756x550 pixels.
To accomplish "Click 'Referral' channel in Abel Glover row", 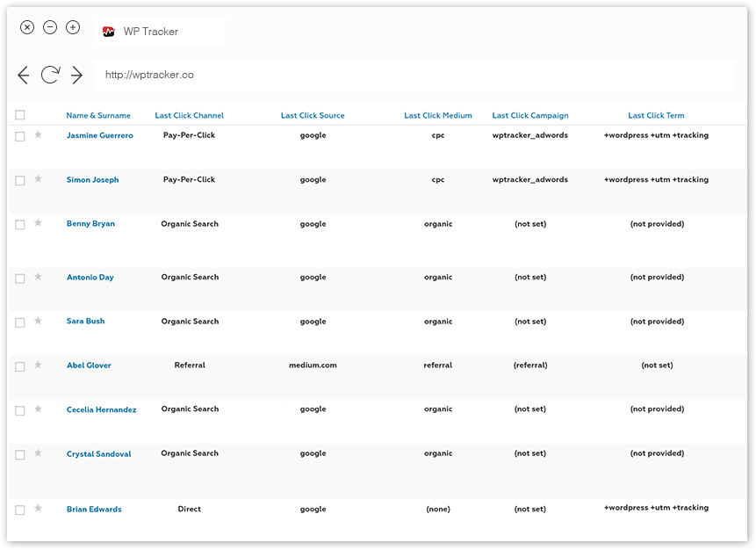I will pyautogui.click(x=190, y=365).
